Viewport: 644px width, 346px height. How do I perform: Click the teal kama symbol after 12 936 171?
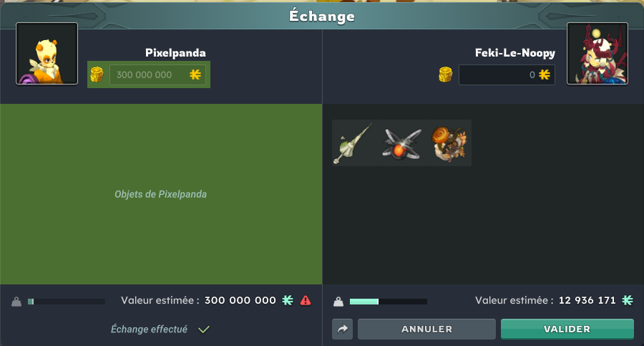pyautogui.click(x=627, y=300)
